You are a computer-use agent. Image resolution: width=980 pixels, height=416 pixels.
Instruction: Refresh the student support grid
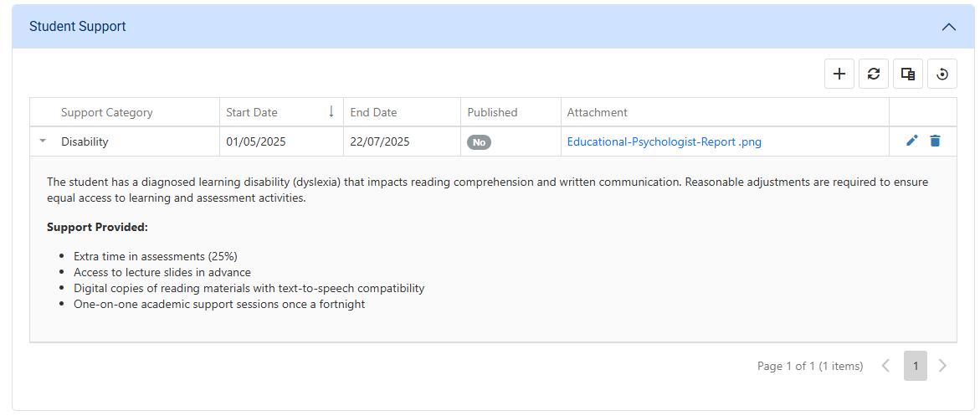click(x=874, y=74)
